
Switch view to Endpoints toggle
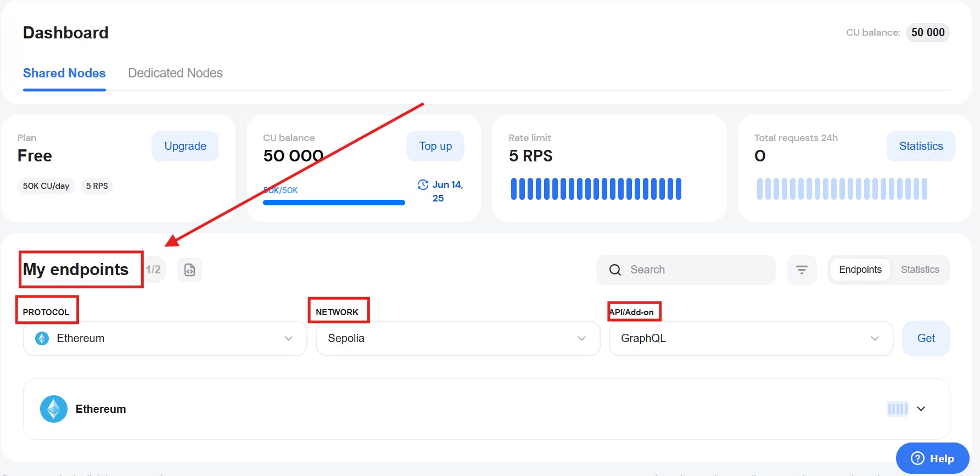[x=860, y=270]
